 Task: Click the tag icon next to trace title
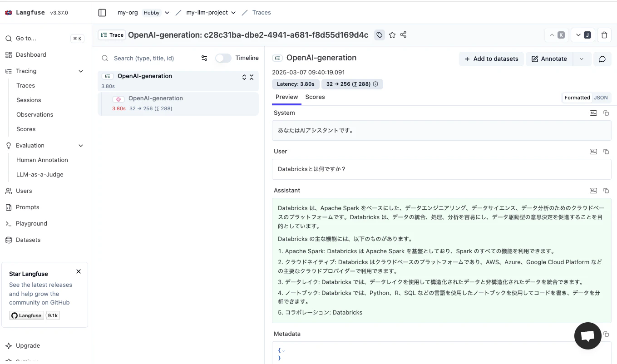click(x=379, y=35)
